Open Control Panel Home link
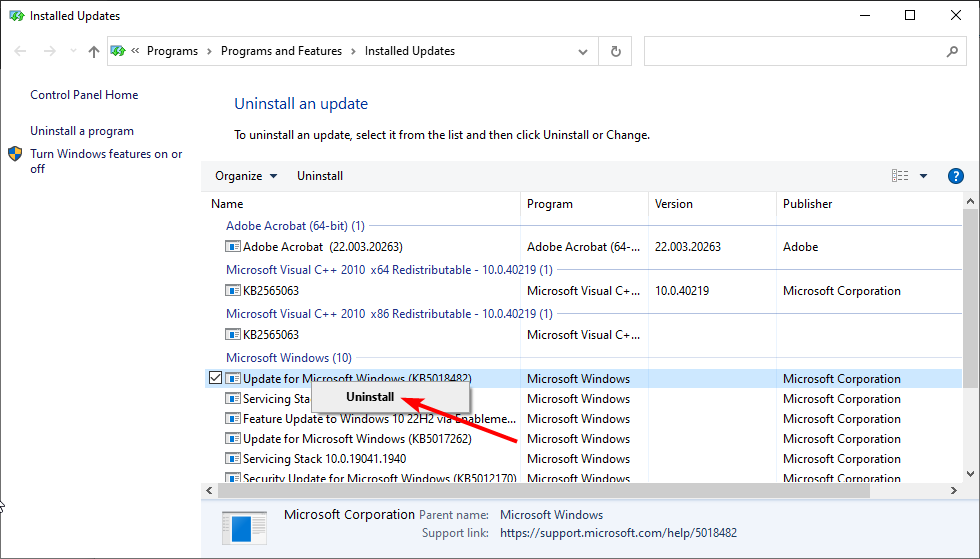 pyautogui.click(x=84, y=94)
